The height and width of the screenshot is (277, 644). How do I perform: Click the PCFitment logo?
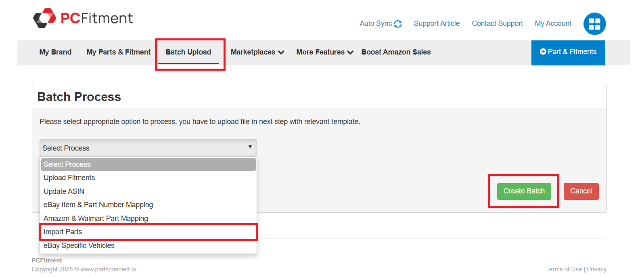click(x=82, y=18)
